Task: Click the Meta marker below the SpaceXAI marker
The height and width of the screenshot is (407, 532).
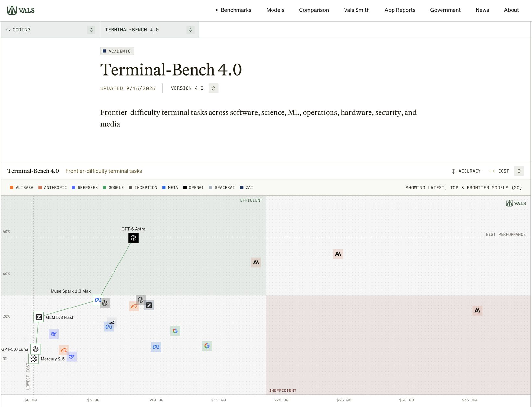Action: pos(109,327)
